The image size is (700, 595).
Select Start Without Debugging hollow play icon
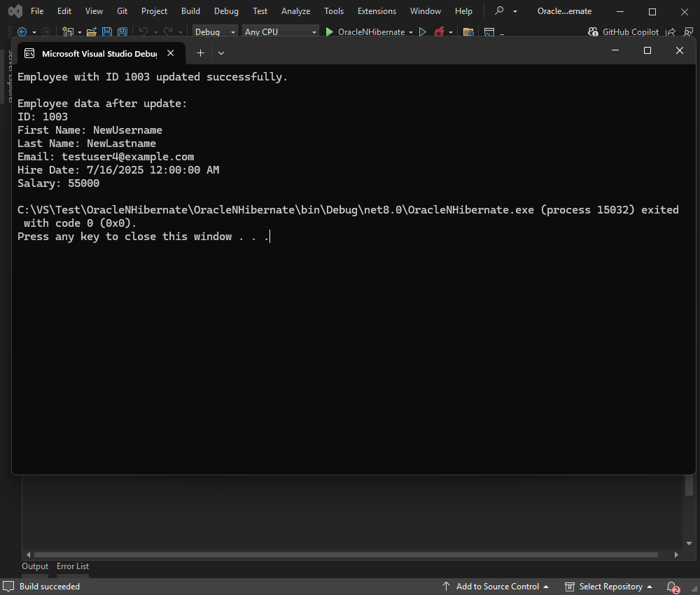click(423, 31)
